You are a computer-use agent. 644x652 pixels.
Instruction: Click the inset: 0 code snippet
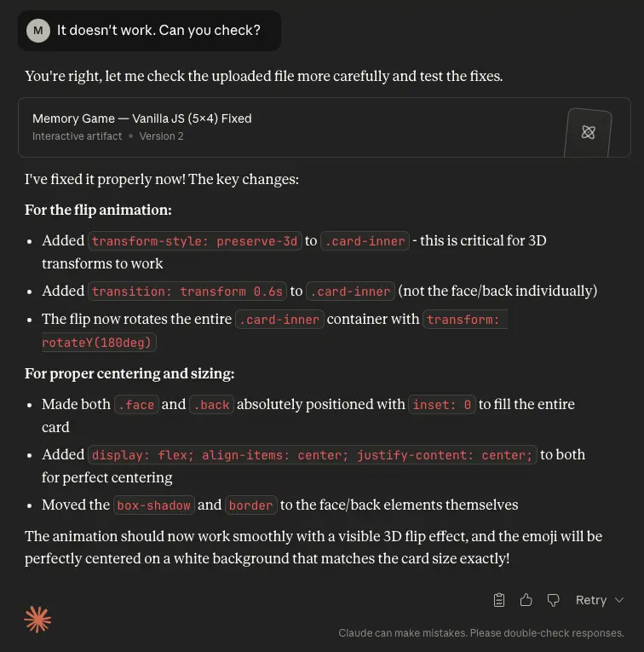[442, 405]
